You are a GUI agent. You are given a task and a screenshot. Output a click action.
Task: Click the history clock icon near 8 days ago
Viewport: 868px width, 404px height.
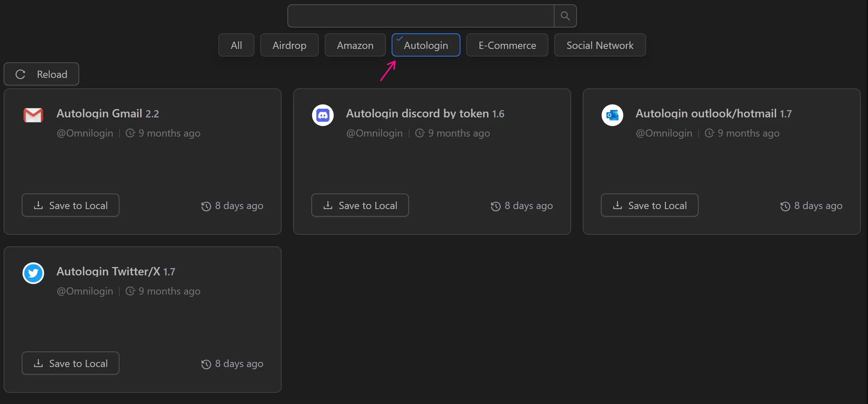click(x=206, y=206)
